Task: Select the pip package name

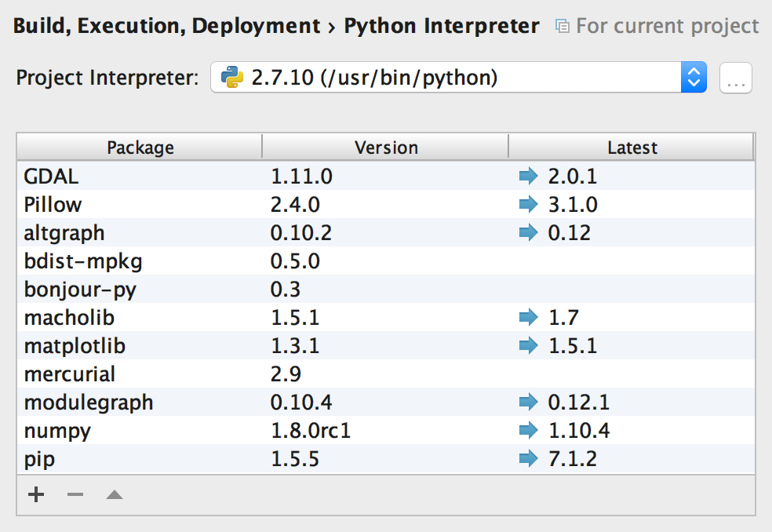Action: [39, 460]
